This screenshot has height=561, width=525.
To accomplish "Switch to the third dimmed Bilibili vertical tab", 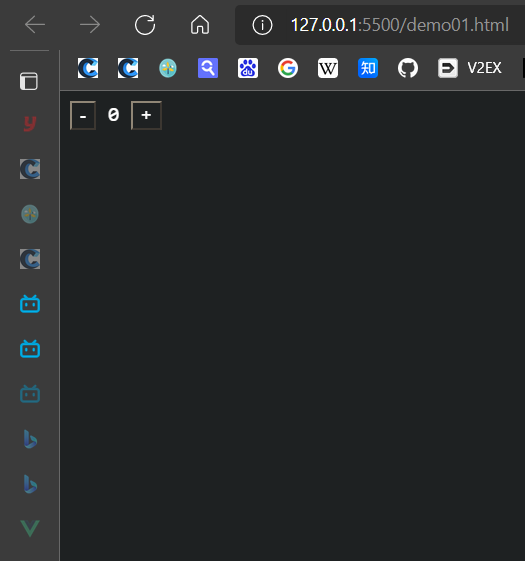I will tap(30, 394).
